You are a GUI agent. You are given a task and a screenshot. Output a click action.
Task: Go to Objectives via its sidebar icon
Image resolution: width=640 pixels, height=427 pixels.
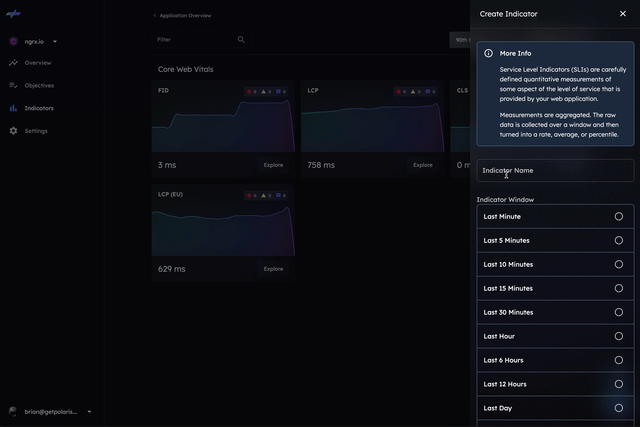click(14, 85)
